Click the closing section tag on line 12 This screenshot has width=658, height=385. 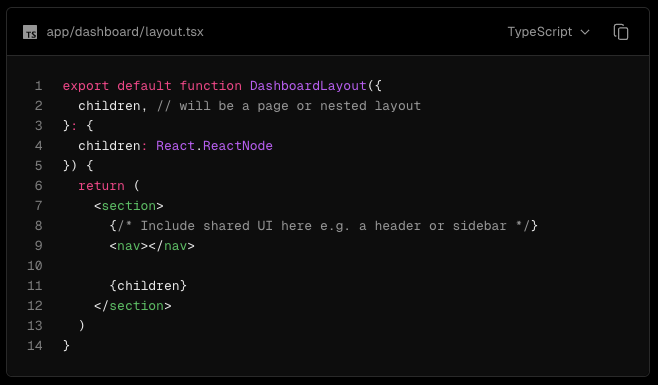click(133, 306)
